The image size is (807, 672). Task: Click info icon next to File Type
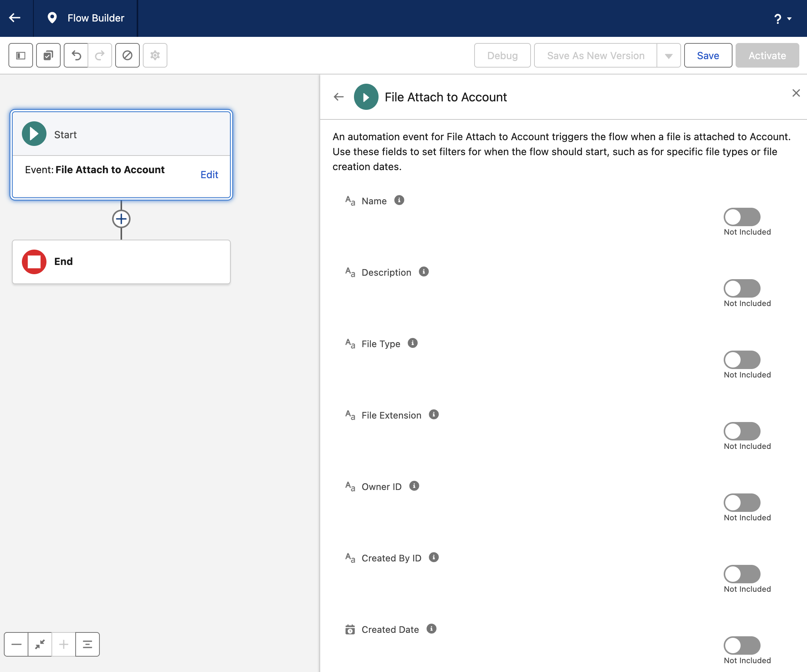coord(413,343)
